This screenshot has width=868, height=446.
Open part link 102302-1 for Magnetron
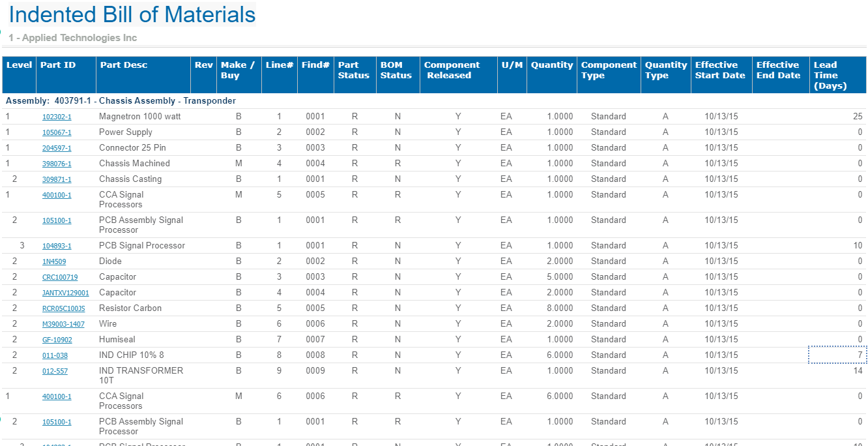[57, 117]
